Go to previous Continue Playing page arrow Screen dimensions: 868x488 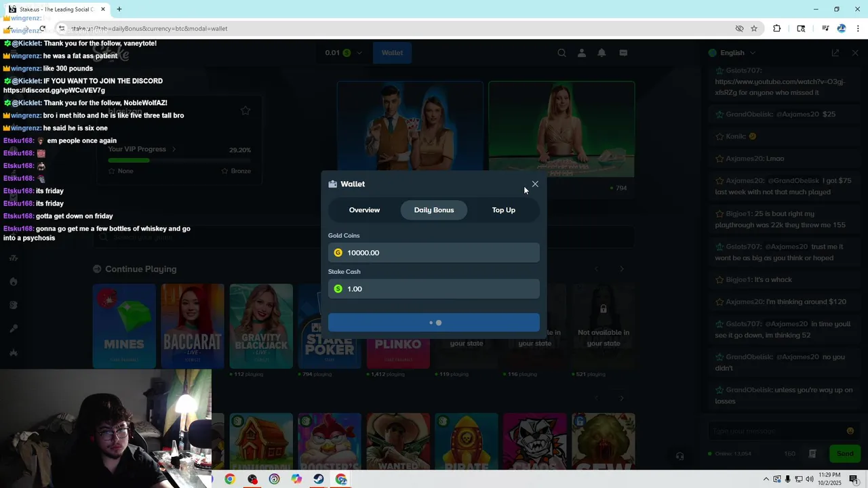coord(596,269)
